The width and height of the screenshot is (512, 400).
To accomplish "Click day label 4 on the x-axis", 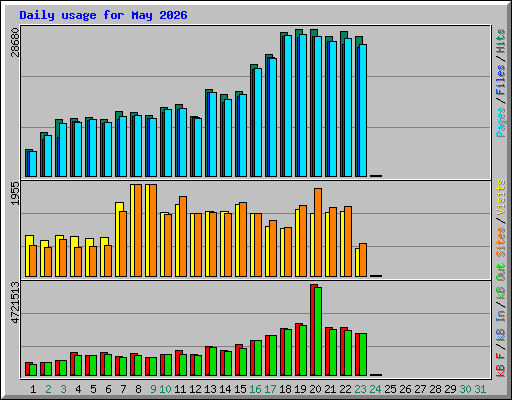I will tap(78, 389).
